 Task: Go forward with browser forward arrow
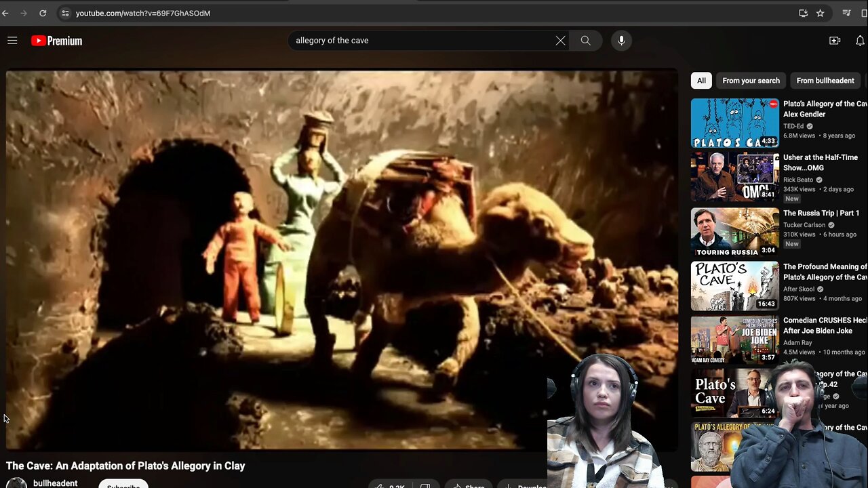(x=24, y=13)
